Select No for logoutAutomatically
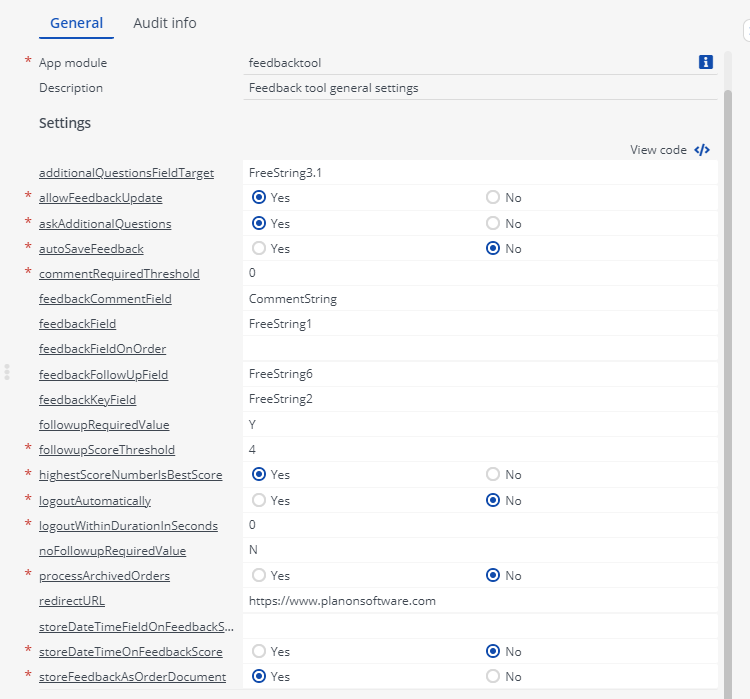 (493, 500)
